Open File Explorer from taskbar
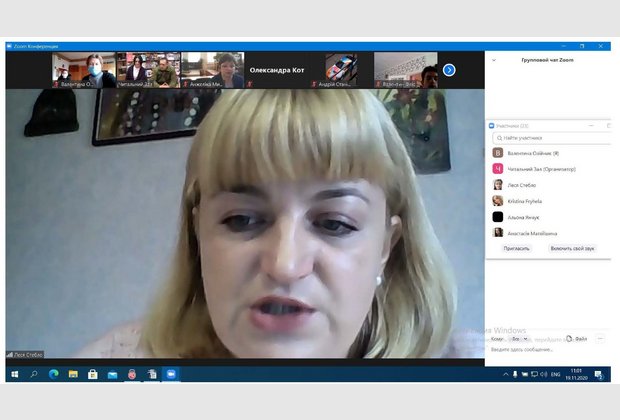Viewport: 620px width, 420px height. click(73, 374)
